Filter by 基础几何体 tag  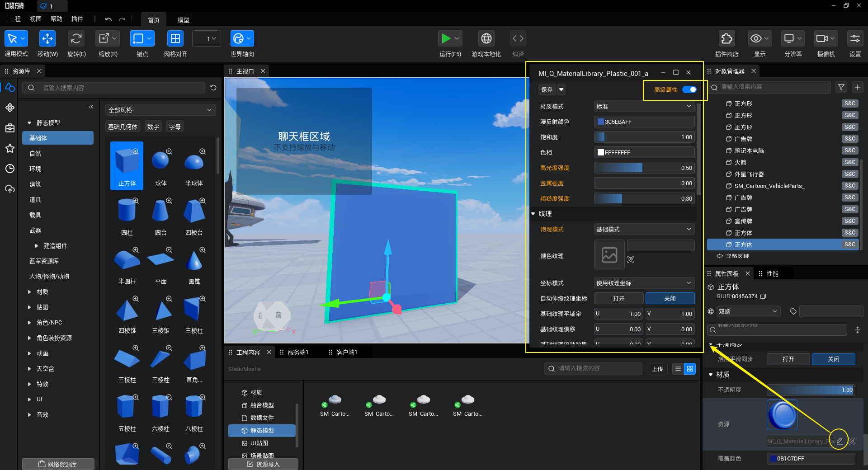pos(123,127)
